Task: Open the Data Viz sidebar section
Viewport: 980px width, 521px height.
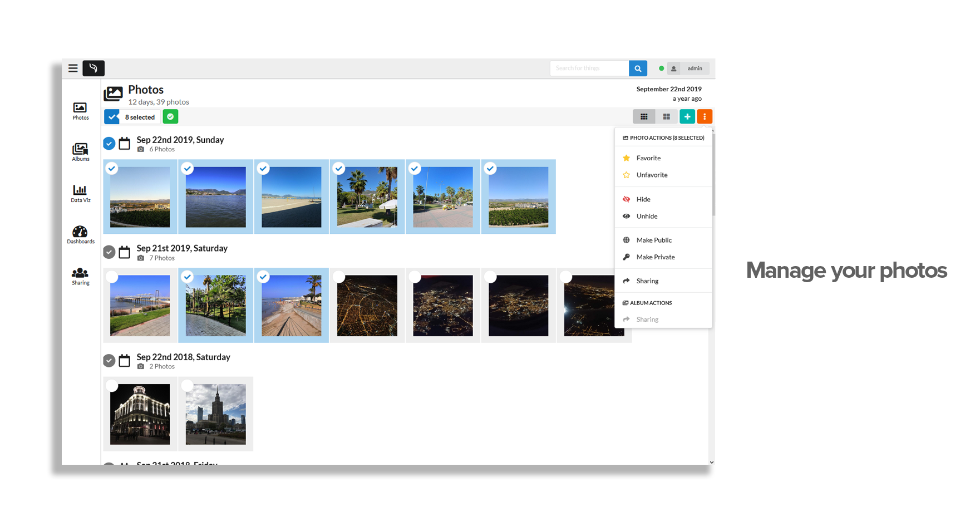Action: pos(80,193)
